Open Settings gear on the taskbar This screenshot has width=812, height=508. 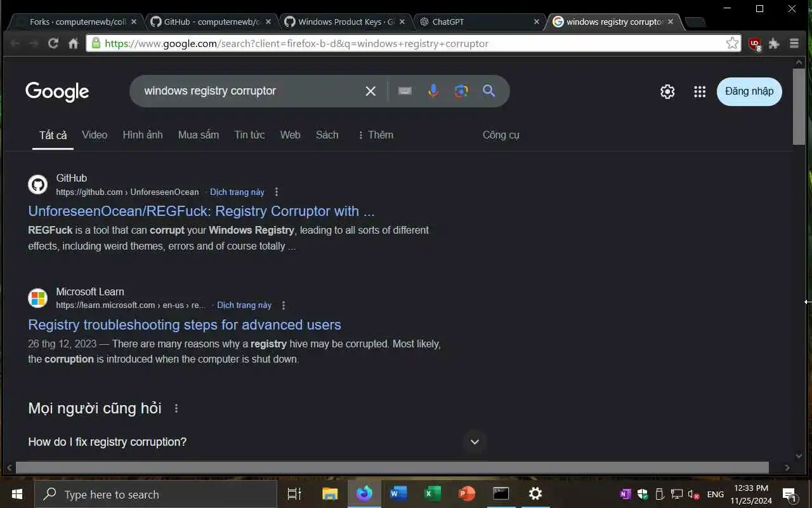click(x=535, y=494)
